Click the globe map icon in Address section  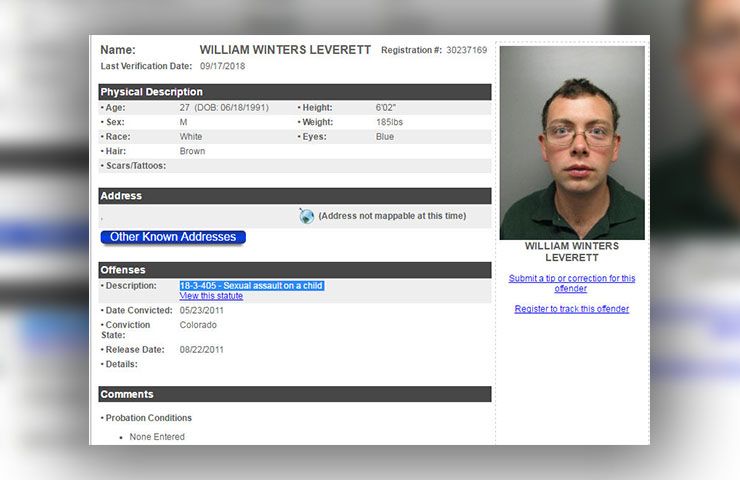coord(306,216)
